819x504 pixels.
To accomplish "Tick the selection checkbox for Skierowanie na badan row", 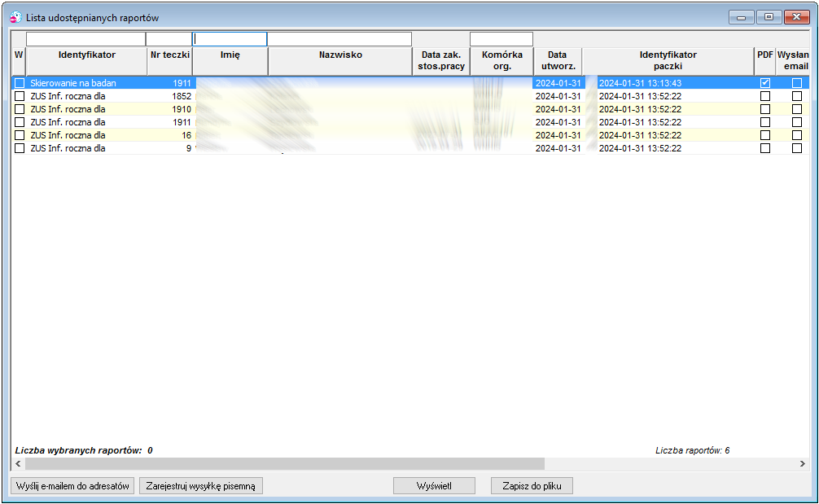I will tap(20, 83).
